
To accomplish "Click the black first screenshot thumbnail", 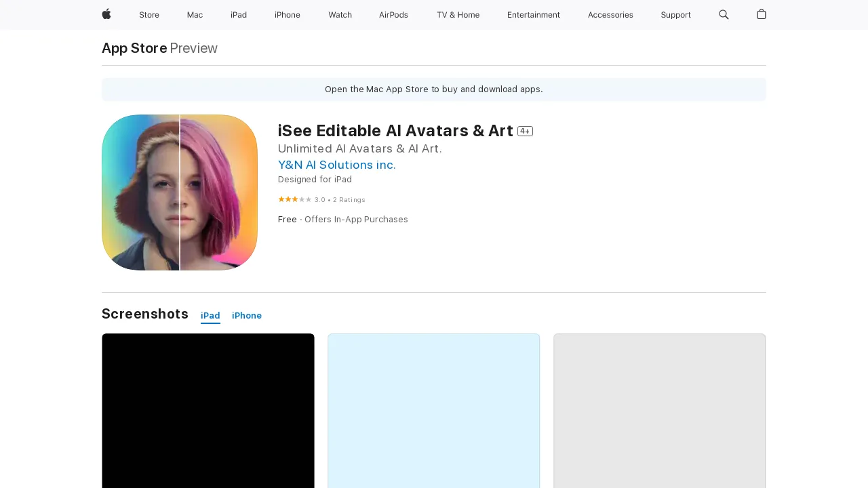I will pyautogui.click(x=208, y=411).
